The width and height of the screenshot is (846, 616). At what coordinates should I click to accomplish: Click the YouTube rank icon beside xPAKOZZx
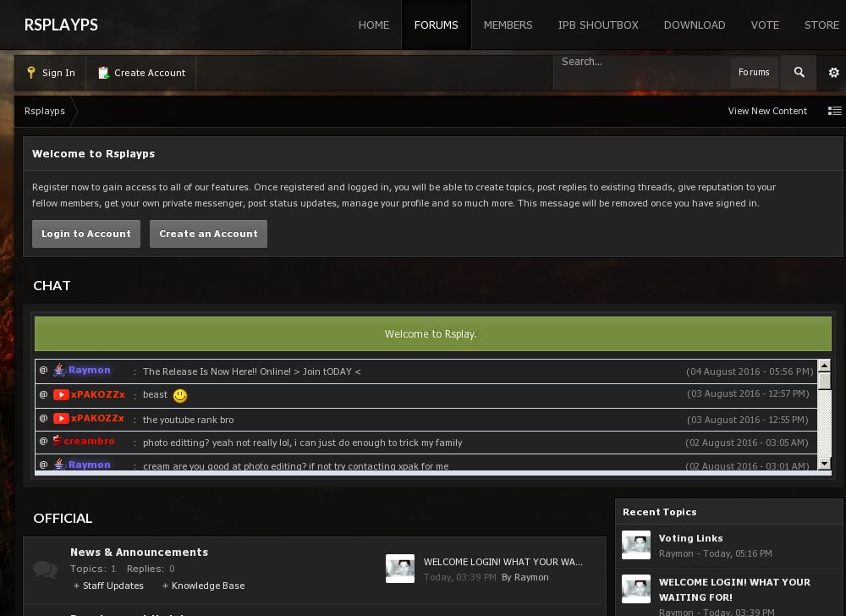click(x=61, y=394)
